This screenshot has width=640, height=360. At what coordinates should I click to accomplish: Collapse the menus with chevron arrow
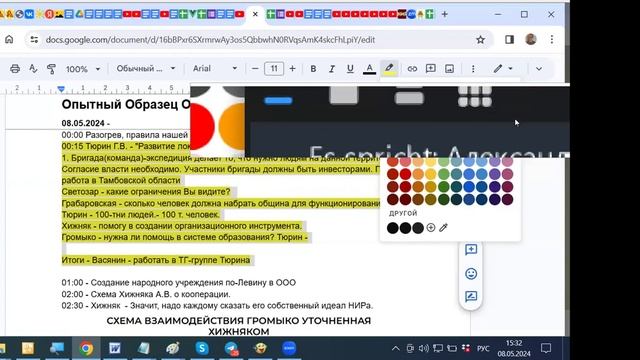point(539,69)
